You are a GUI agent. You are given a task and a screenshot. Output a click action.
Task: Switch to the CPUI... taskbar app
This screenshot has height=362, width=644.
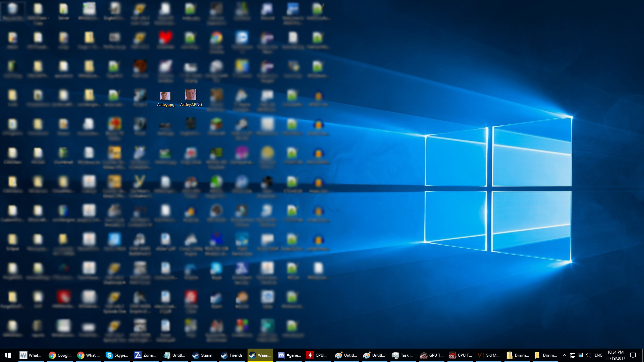[x=317, y=355]
